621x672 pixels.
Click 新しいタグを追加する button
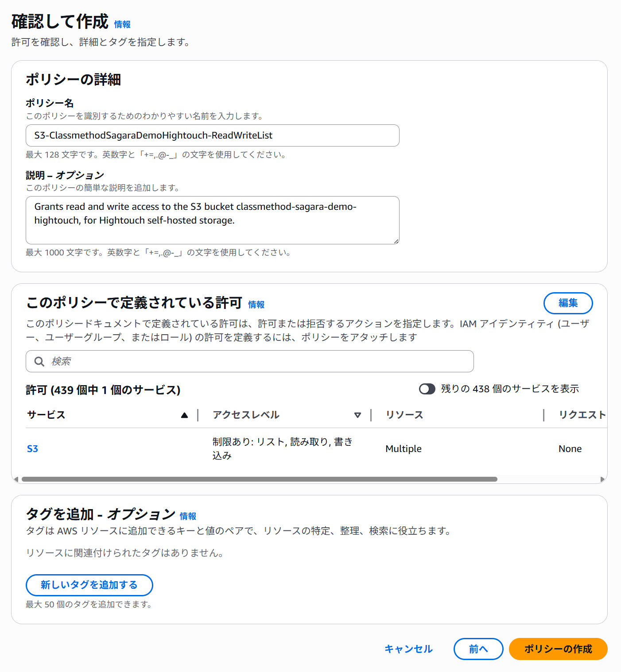[89, 585]
